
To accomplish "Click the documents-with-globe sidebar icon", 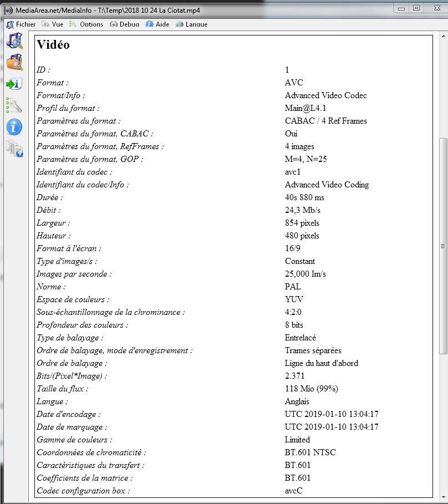I will (x=14, y=149).
